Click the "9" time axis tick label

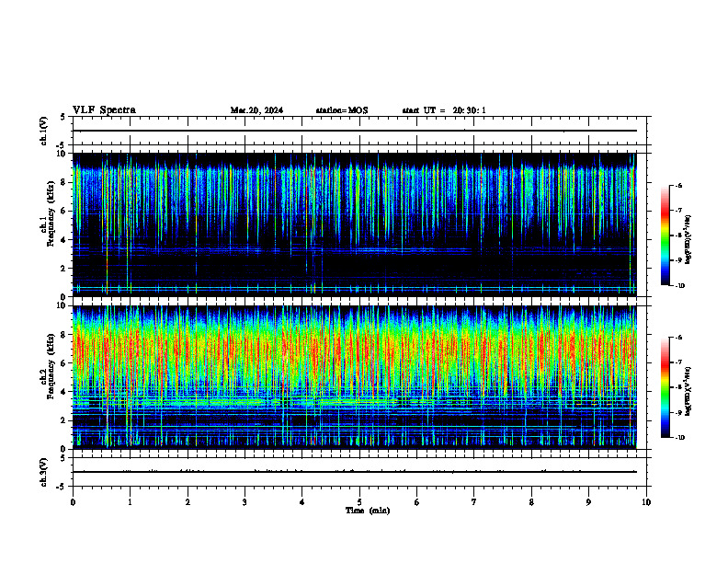(588, 502)
